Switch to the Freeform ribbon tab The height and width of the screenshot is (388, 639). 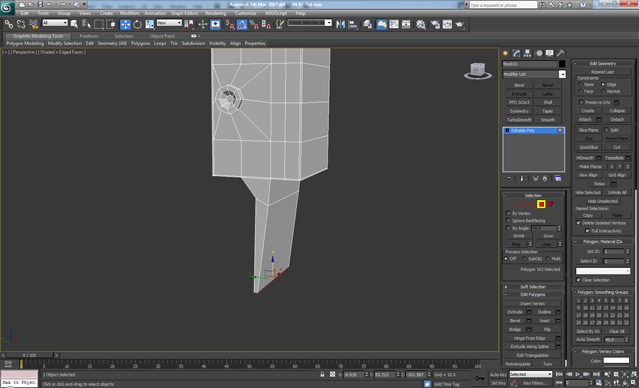[89, 36]
